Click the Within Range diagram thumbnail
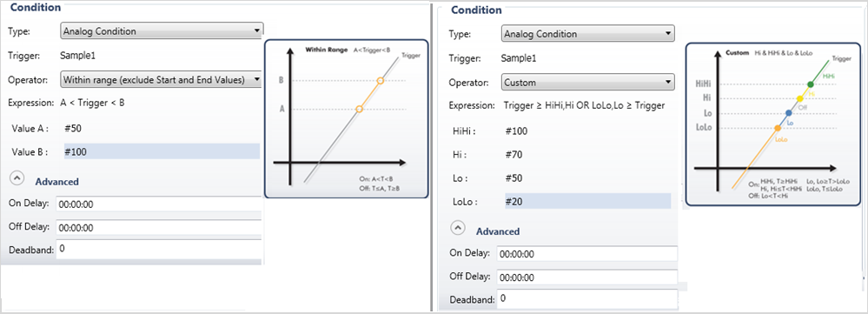Image resolution: width=868 pixels, height=314 pixels. [x=347, y=118]
